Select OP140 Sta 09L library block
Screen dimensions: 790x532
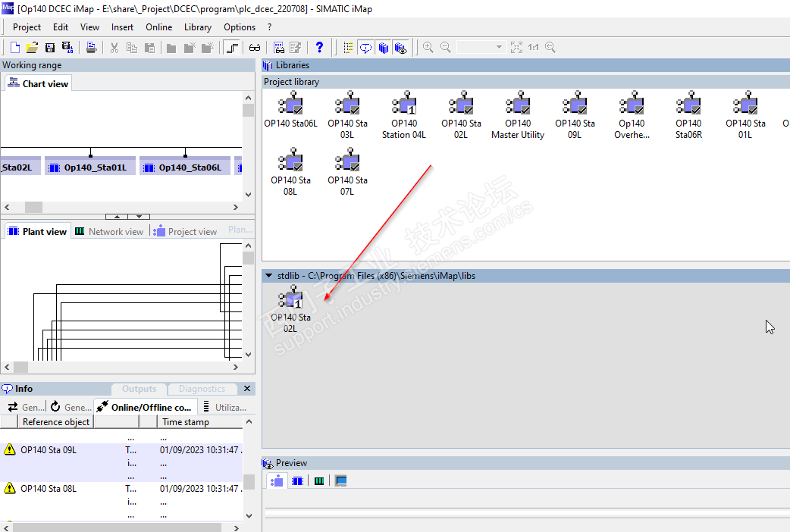(575, 115)
